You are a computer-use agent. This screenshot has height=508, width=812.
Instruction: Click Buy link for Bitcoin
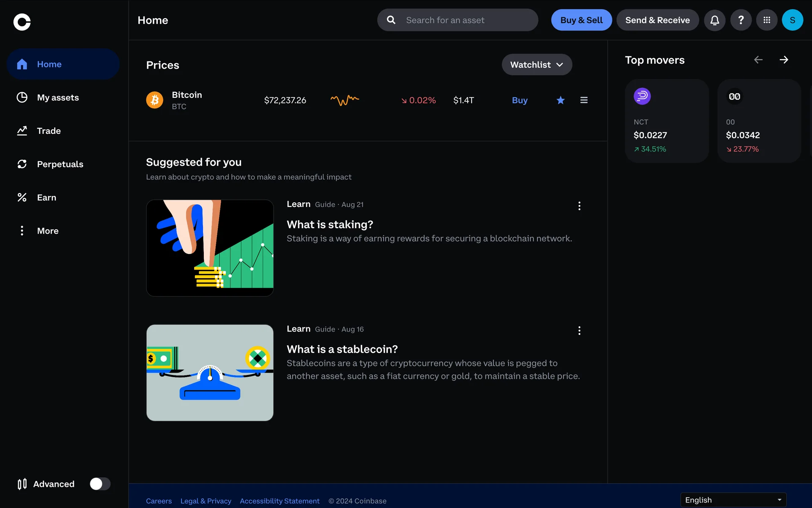click(519, 100)
